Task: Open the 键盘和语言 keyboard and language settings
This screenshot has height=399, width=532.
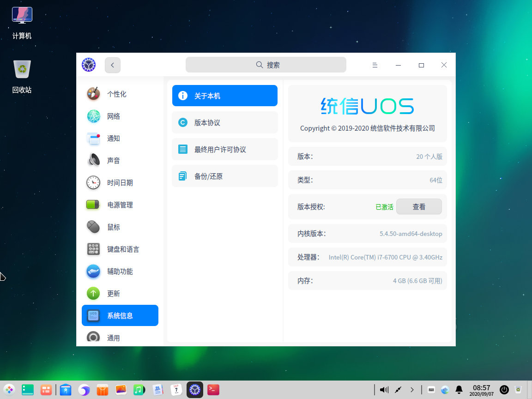Action: point(120,249)
